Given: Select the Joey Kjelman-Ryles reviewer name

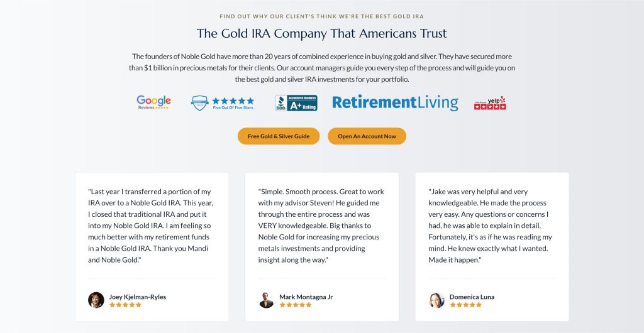Looking at the screenshot, I should point(138,297).
